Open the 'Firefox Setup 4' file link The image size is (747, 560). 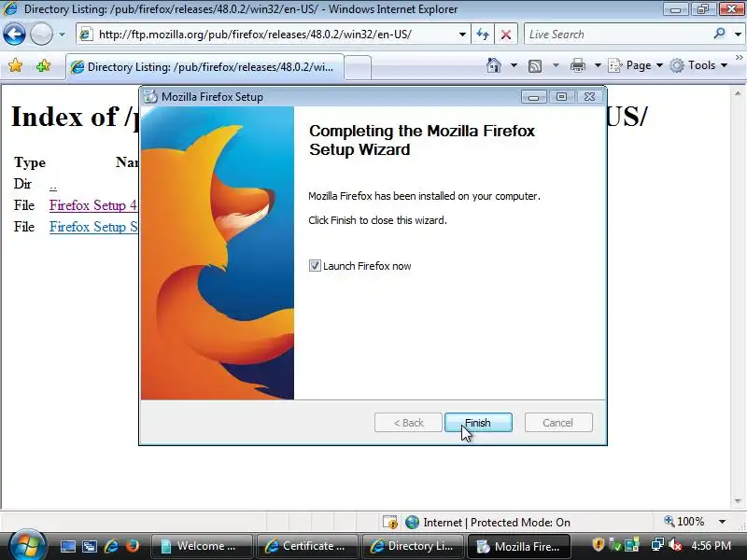pos(93,205)
